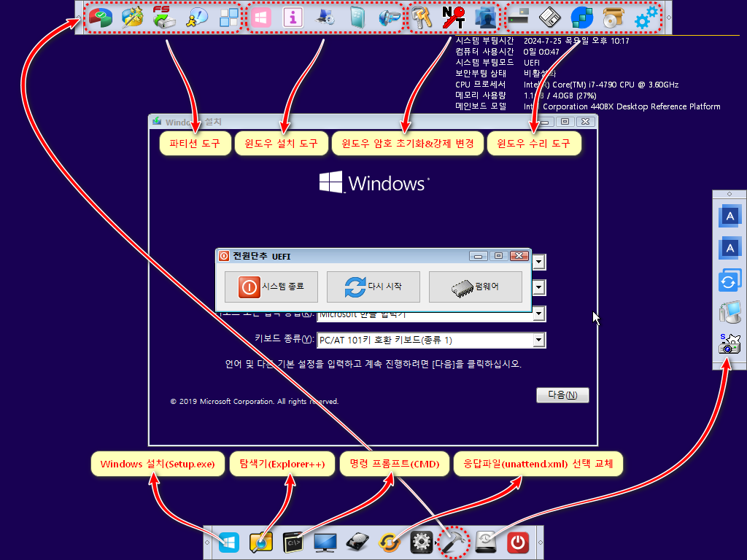The image size is (747, 560).
Task: Open the blue tiled squares icon
Action: pos(229,17)
